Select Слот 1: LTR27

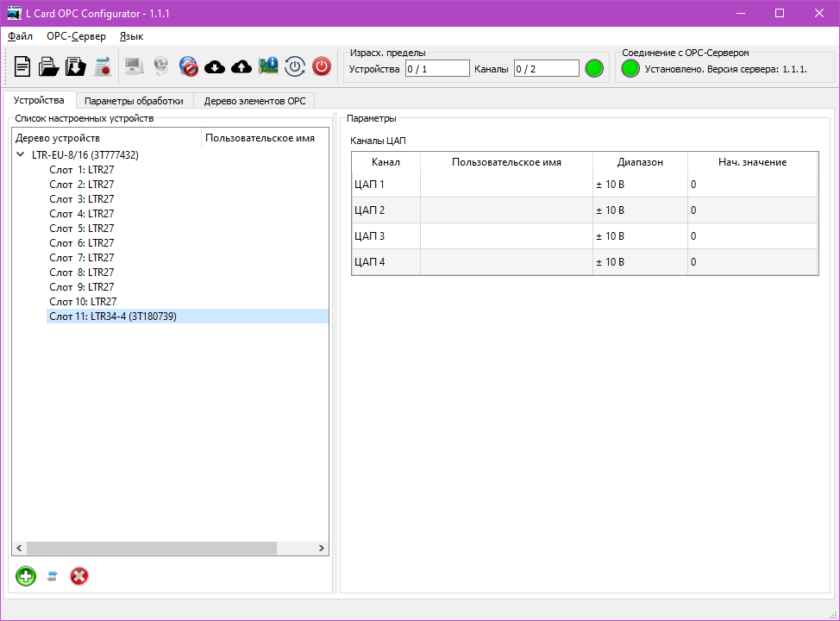tap(81, 170)
